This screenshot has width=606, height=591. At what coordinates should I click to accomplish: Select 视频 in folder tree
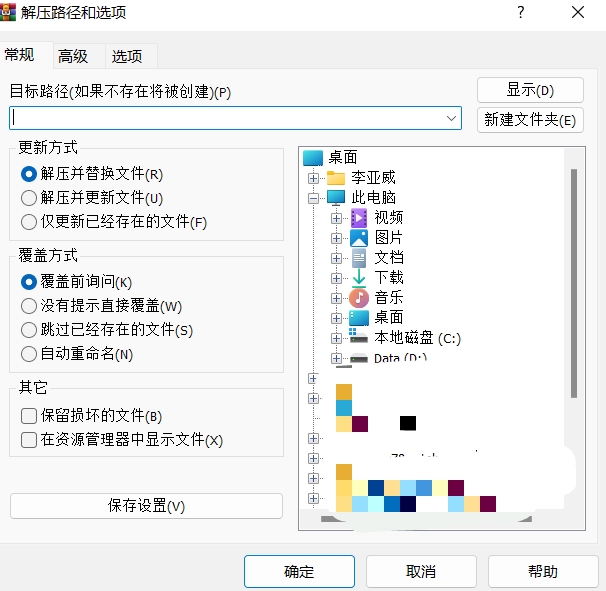coord(389,218)
